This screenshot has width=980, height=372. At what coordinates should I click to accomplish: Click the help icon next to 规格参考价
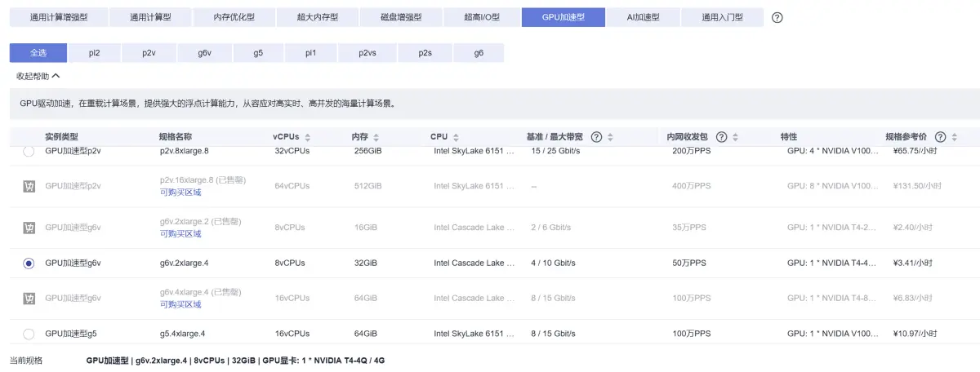(x=940, y=137)
